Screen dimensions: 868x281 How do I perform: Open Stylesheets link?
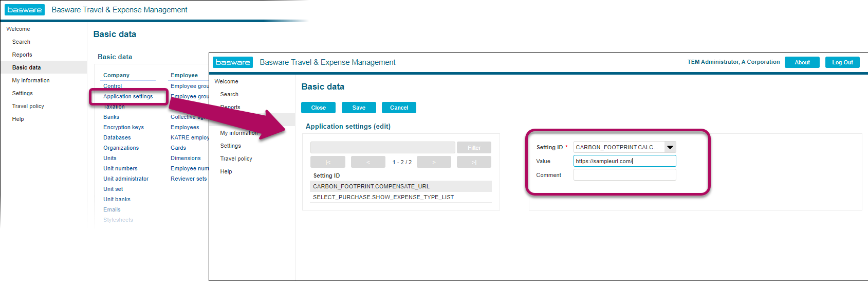tap(118, 220)
